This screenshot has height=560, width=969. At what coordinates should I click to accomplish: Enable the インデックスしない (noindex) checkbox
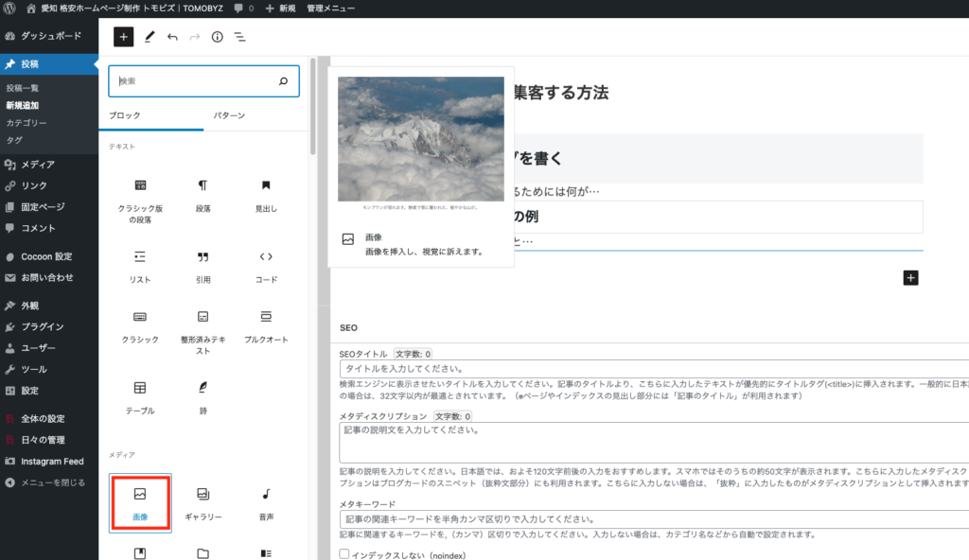point(344,553)
